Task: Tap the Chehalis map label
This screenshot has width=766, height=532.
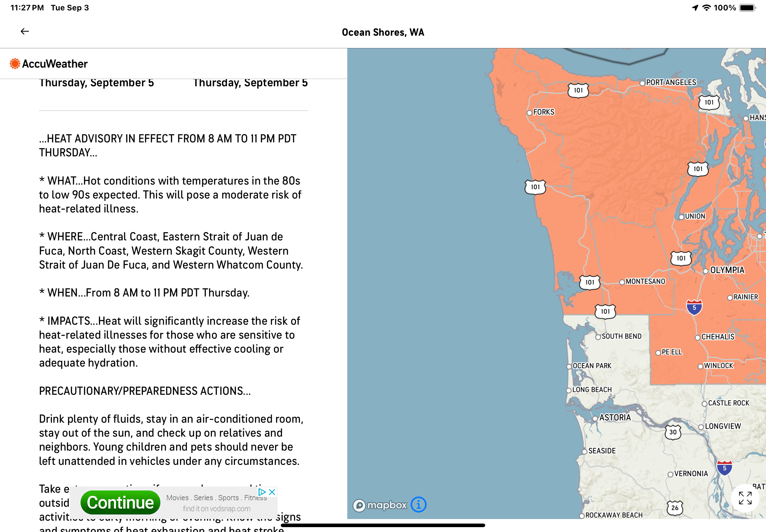Action: pyautogui.click(x=718, y=337)
